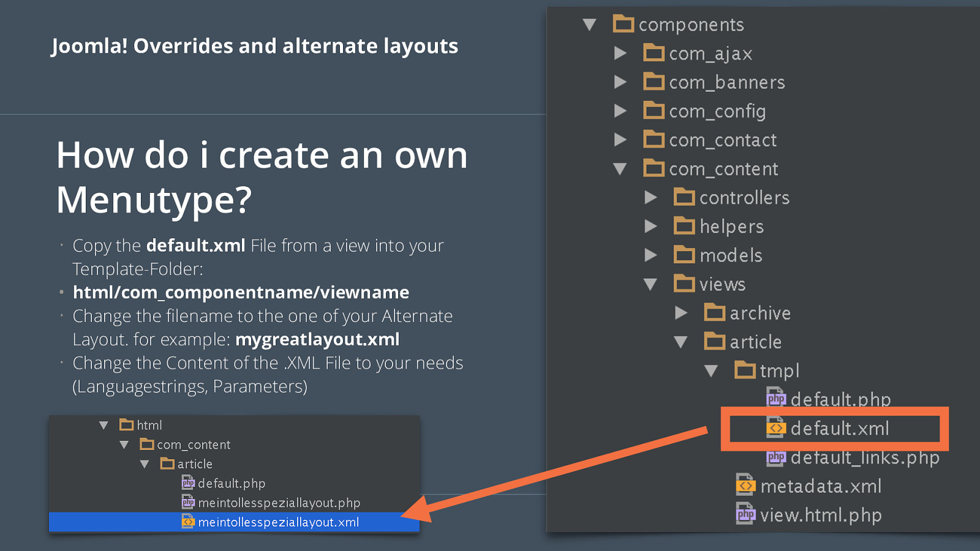Collapse the html folder arrow
Screen dimensions: 980x551
click(104, 425)
